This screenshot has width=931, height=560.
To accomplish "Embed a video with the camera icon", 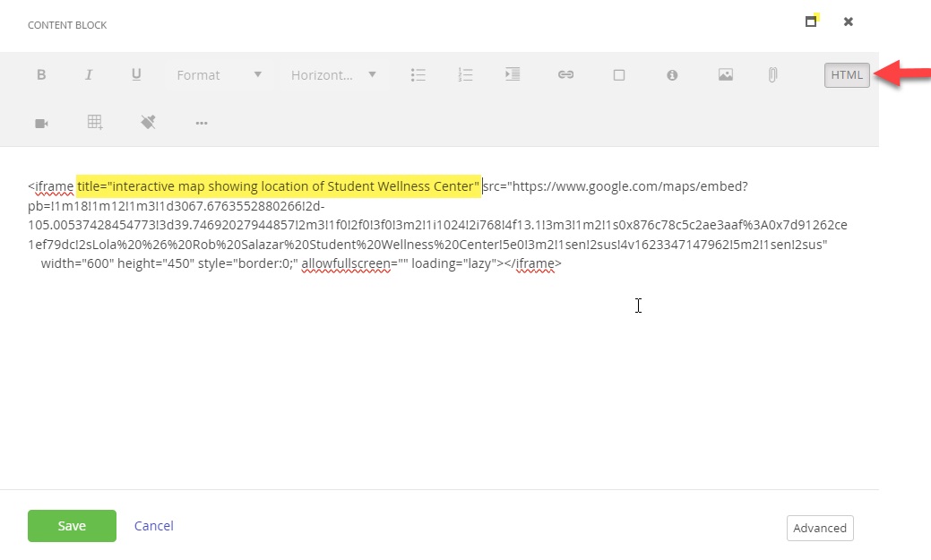I will click(41, 123).
